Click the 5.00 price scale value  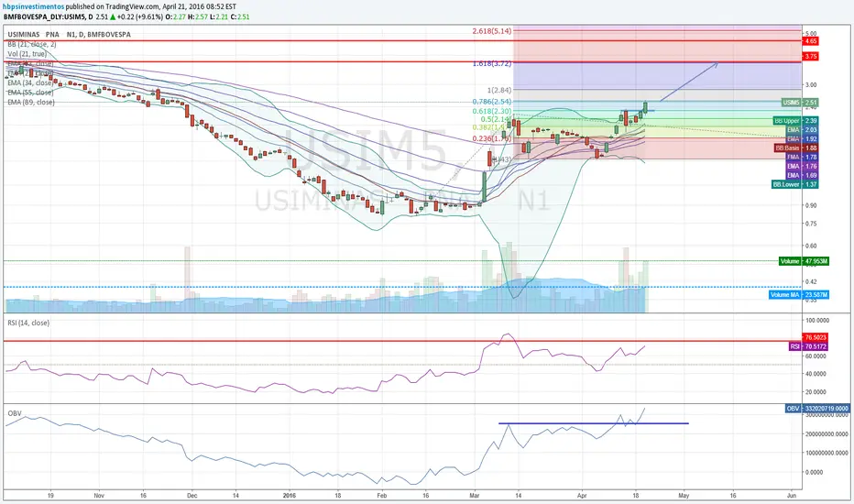pos(810,34)
